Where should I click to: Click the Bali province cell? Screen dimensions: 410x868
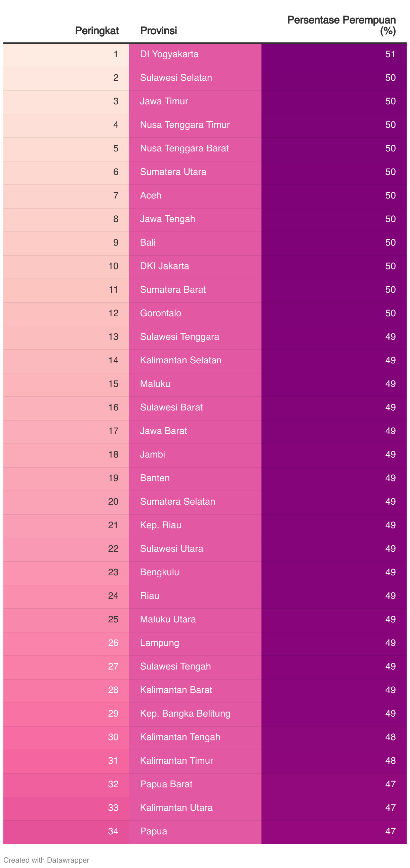(x=195, y=243)
